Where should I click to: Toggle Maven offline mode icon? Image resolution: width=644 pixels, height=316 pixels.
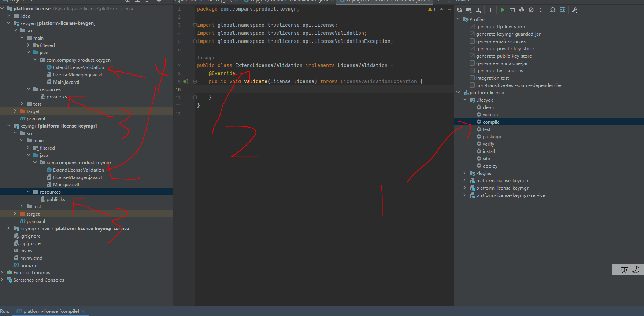click(x=522, y=10)
